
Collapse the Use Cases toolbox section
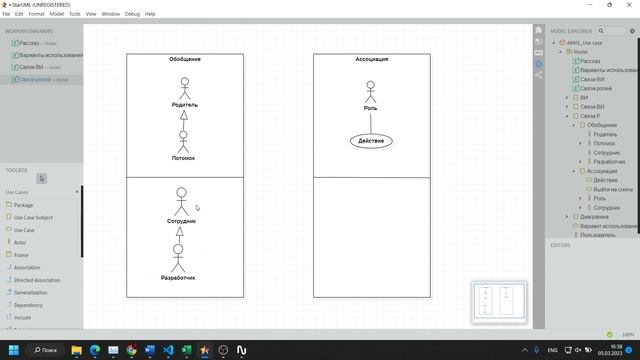pos(77,192)
